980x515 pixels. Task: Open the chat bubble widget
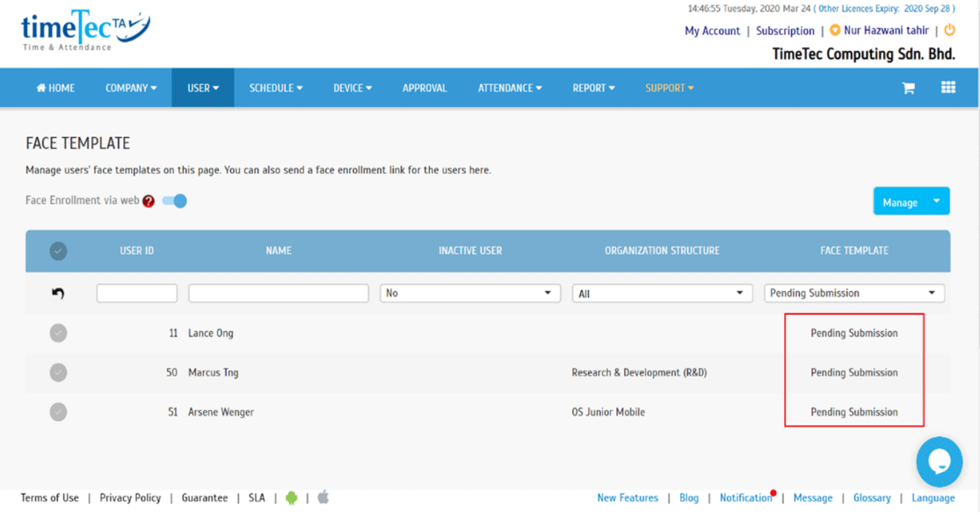point(940,462)
